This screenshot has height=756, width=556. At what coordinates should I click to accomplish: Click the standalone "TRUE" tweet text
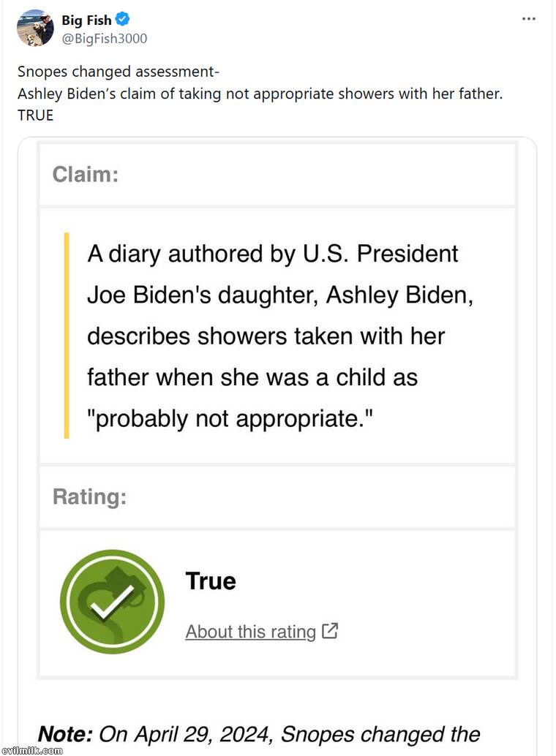(36, 115)
